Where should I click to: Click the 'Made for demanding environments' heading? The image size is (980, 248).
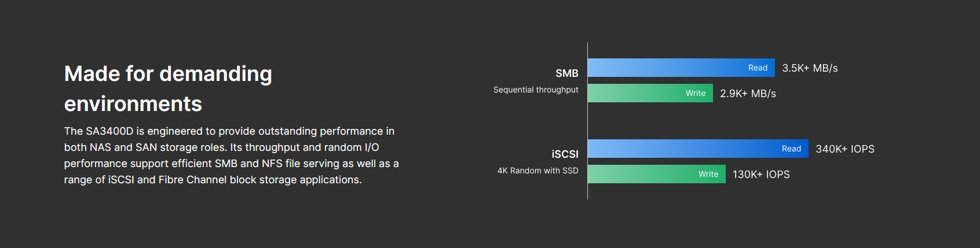(x=168, y=88)
